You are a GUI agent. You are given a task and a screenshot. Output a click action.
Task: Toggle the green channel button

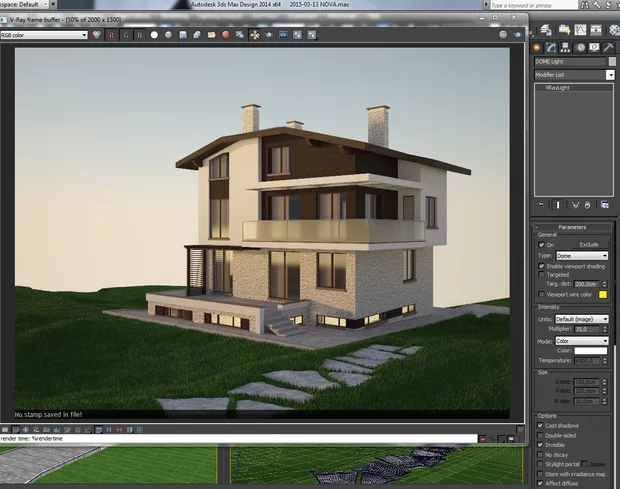(125, 35)
